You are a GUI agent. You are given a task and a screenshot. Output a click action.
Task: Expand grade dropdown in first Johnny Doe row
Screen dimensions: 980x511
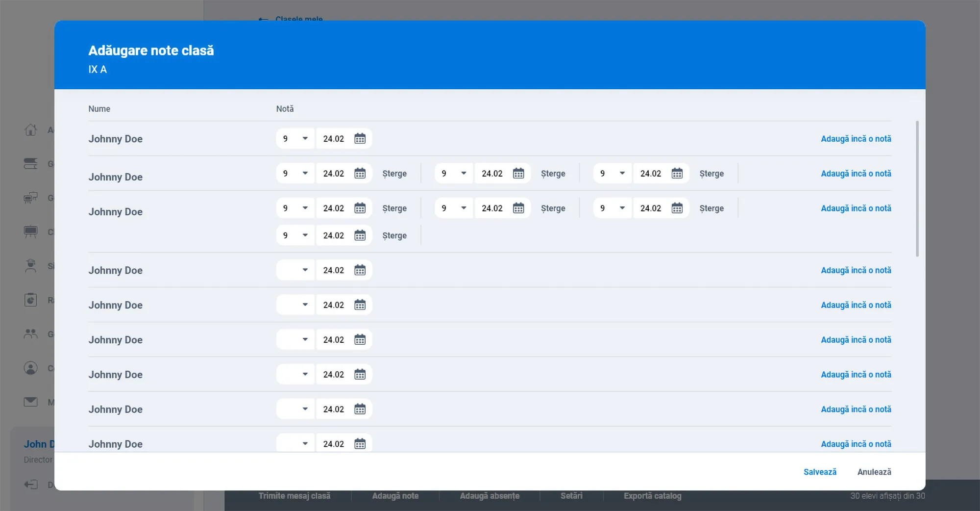[305, 139]
